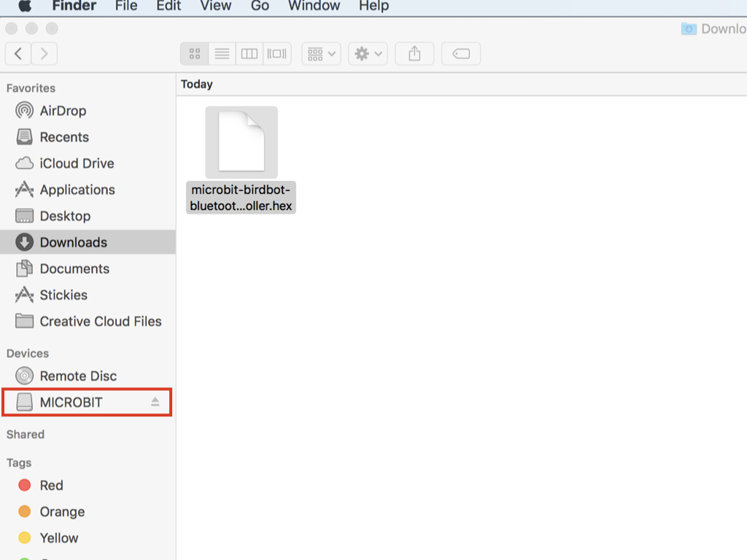747x560 pixels.
Task: Open the File menu
Action: coord(126,6)
